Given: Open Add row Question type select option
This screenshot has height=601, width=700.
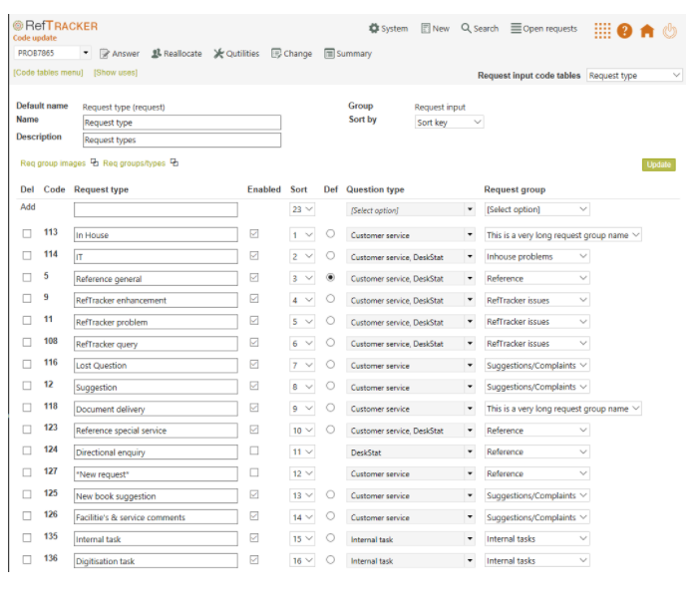Looking at the screenshot, I should [410, 209].
